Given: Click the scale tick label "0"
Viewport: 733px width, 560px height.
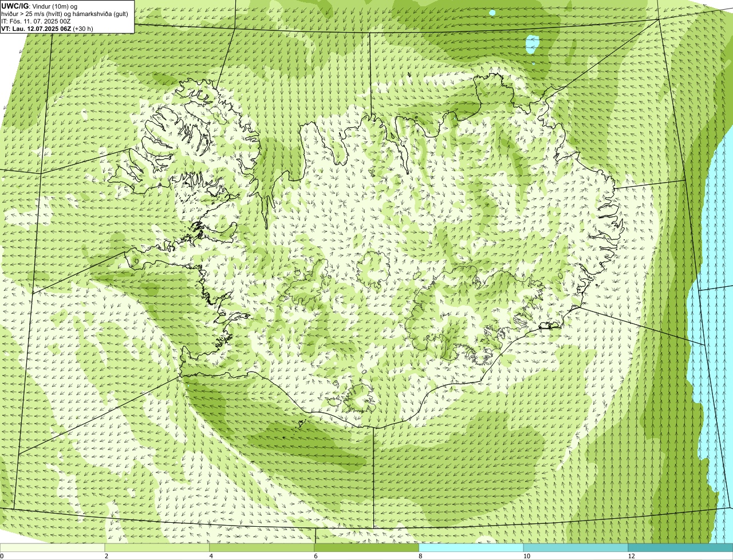Looking at the screenshot, I should [x=2, y=556].
